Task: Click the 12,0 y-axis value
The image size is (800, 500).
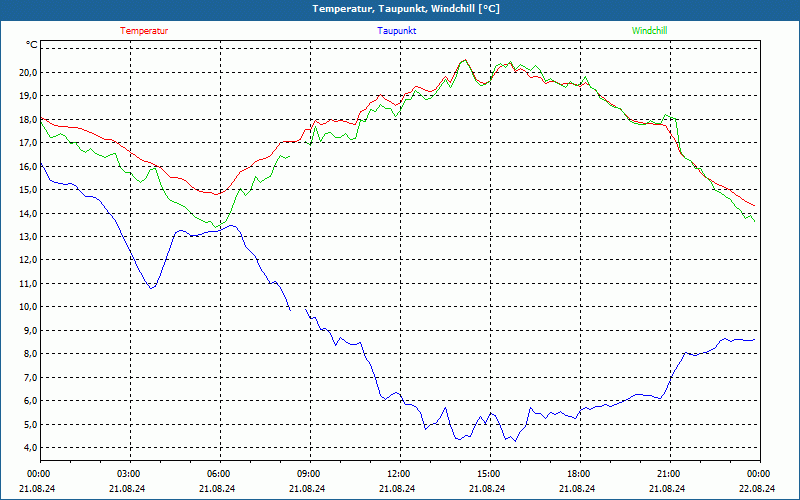Action: [28, 260]
